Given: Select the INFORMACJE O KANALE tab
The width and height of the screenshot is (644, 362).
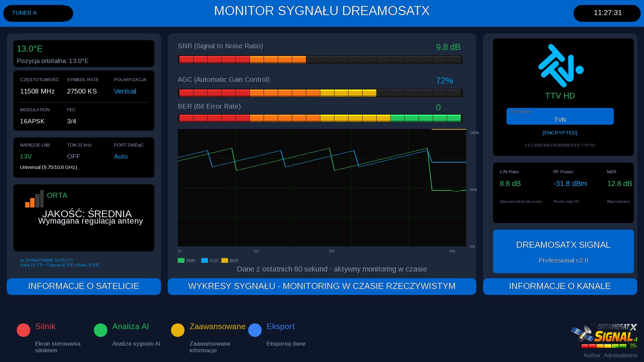Looking at the screenshot, I should pyautogui.click(x=559, y=286).
